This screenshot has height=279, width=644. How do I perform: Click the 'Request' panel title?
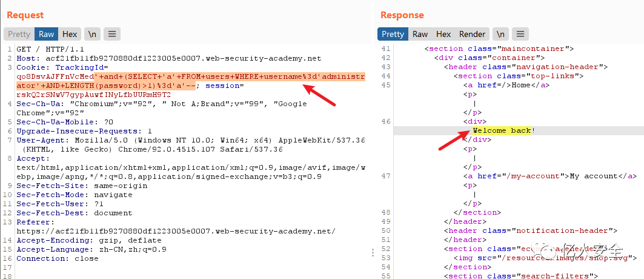pos(25,15)
